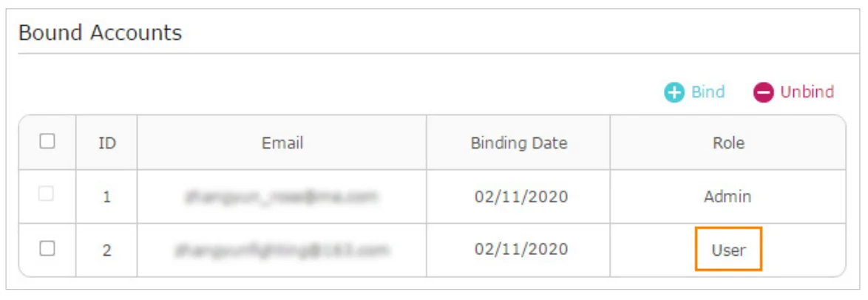Click the Binding Date column header
This screenshot has height=300, width=868.
click(x=518, y=143)
